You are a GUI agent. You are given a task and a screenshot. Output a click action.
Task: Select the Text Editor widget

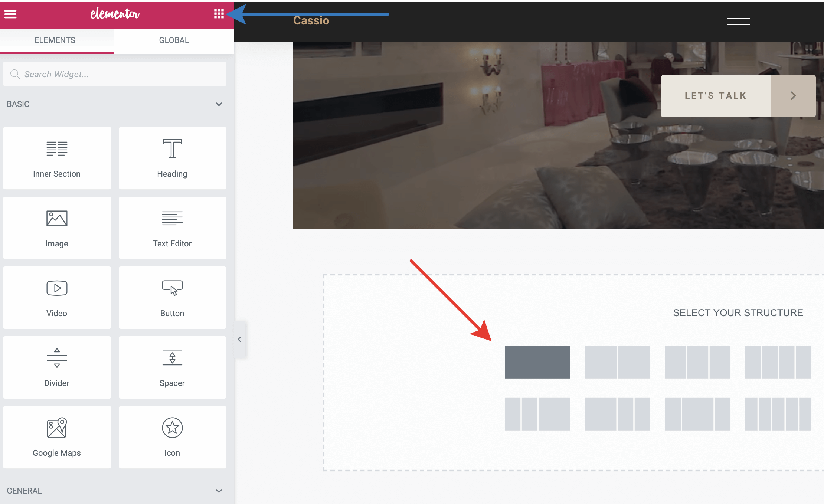pyautogui.click(x=172, y=228)
